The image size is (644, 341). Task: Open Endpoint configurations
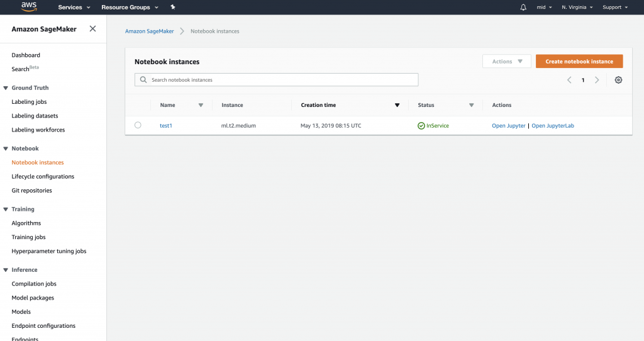point(43,326)
